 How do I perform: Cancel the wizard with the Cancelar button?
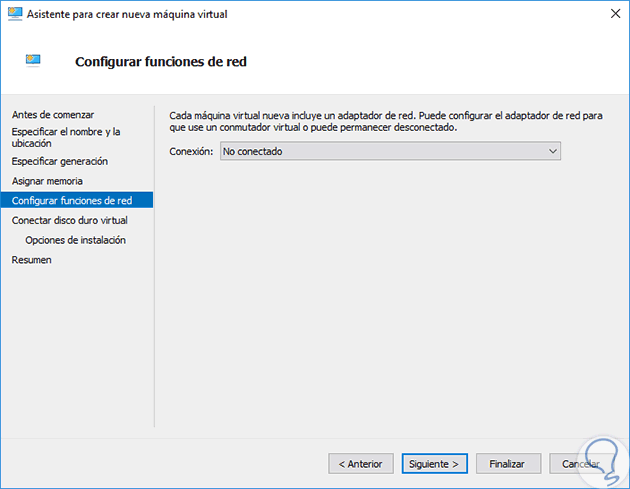(582, 464)
